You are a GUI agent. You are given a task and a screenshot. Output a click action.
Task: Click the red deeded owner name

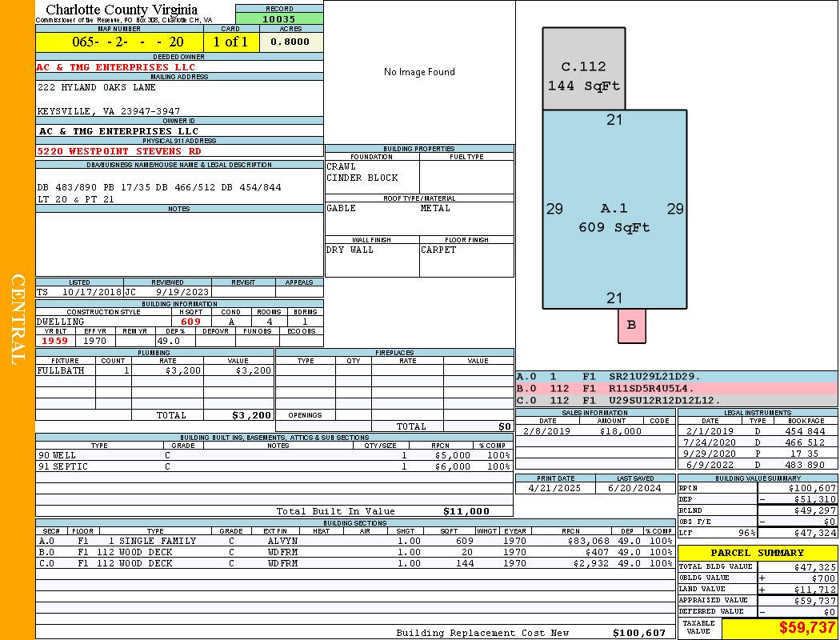click(x=116, y=67)
